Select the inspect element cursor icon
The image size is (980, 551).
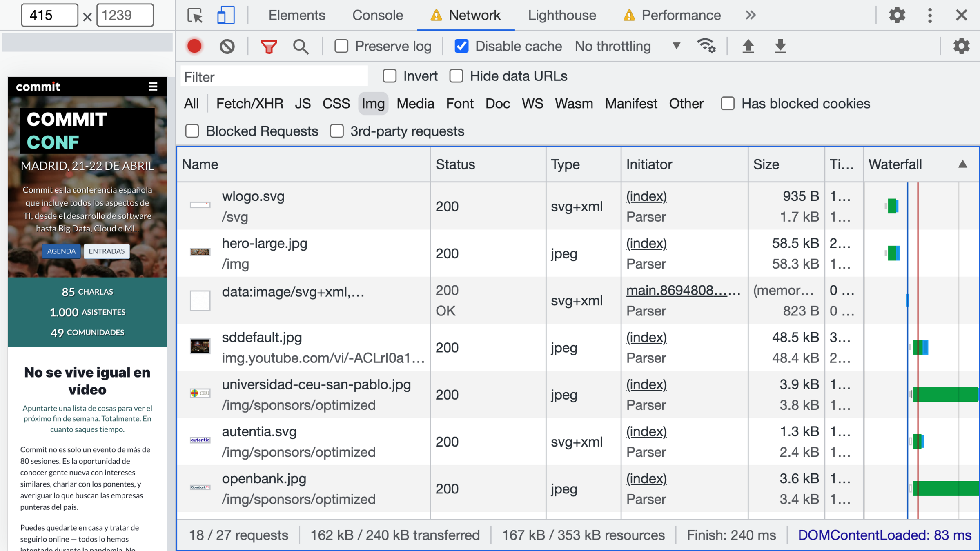point(195,16)
